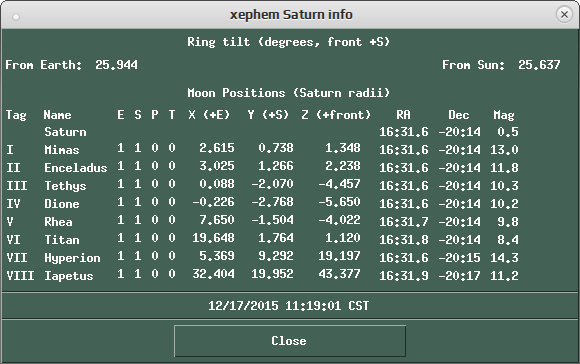The height and width of the screenshot is (364, 580).
Task: Click Rhea's RA value 16:31.7
Action: (x=404, y=222)
